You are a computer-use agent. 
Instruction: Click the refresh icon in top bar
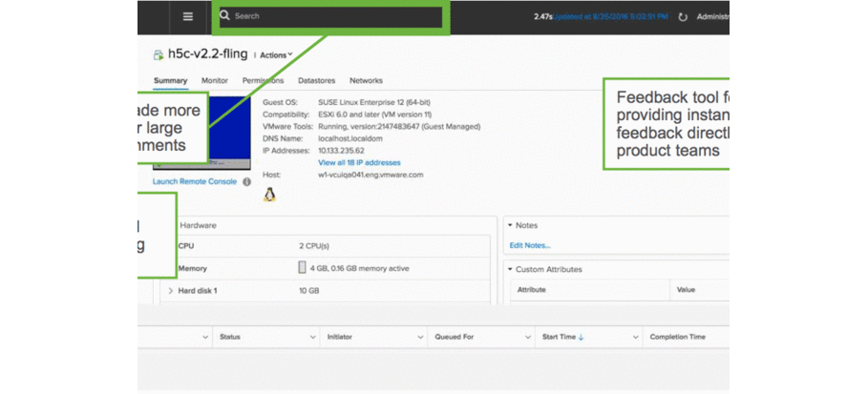click(683, 17)
